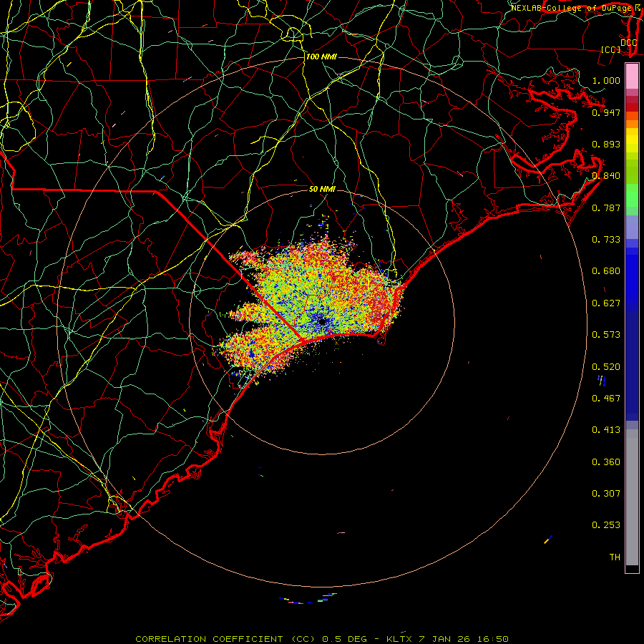Click the 0.627 legend value
The height and width of the screenshot is (644, 644).
click(606, 303)
